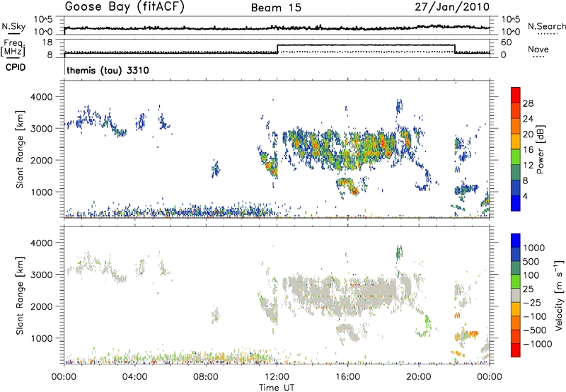566x392 pixels.
Task: Click the '-500' Velocity colorbar label
Action: (x=535, y=330)
